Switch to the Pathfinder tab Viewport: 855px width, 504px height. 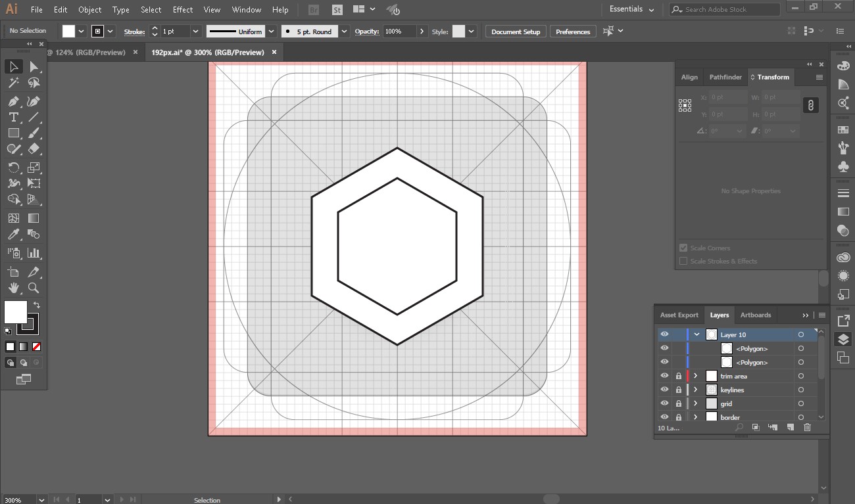(x=725, y=77)
